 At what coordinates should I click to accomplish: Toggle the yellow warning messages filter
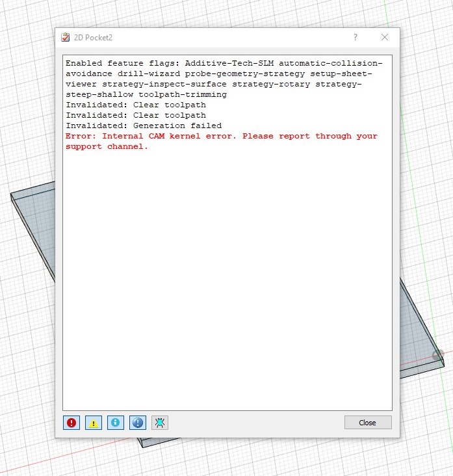point(94,423)
